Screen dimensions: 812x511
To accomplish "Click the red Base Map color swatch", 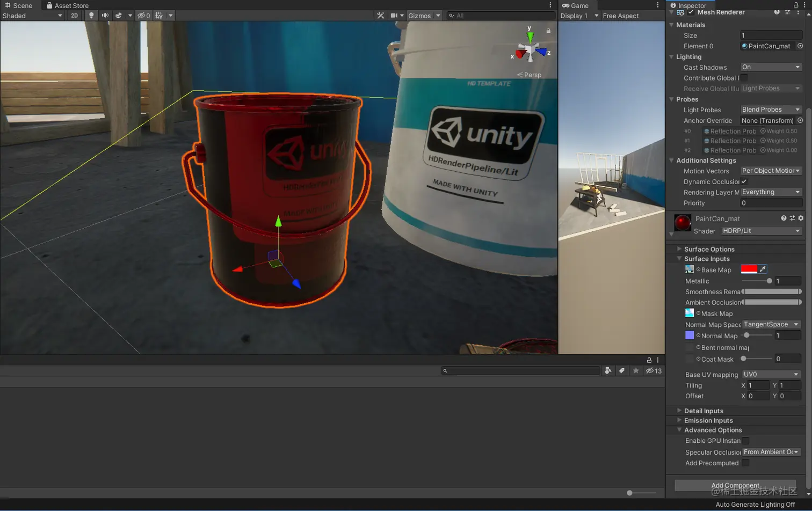I will [749, 269].
